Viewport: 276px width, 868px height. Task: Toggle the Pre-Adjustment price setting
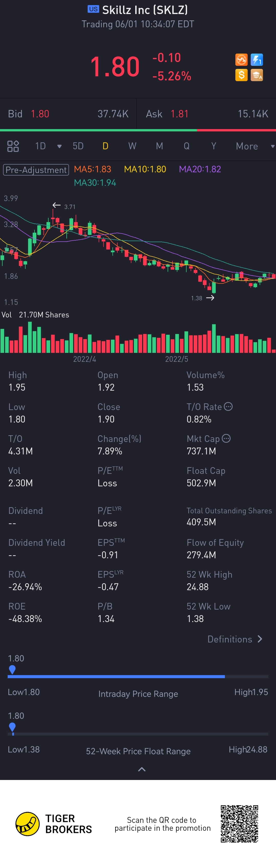click(x=36, y=169)
